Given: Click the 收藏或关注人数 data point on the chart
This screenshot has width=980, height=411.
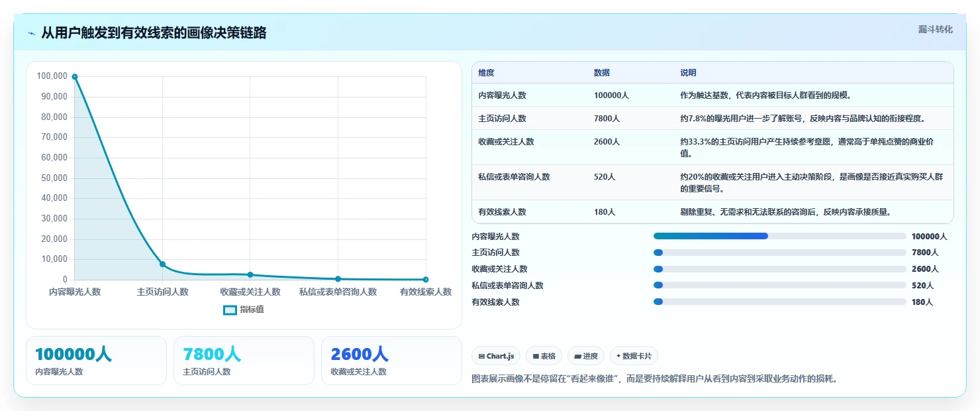Looking at the screenshot, I should (250, 274).
